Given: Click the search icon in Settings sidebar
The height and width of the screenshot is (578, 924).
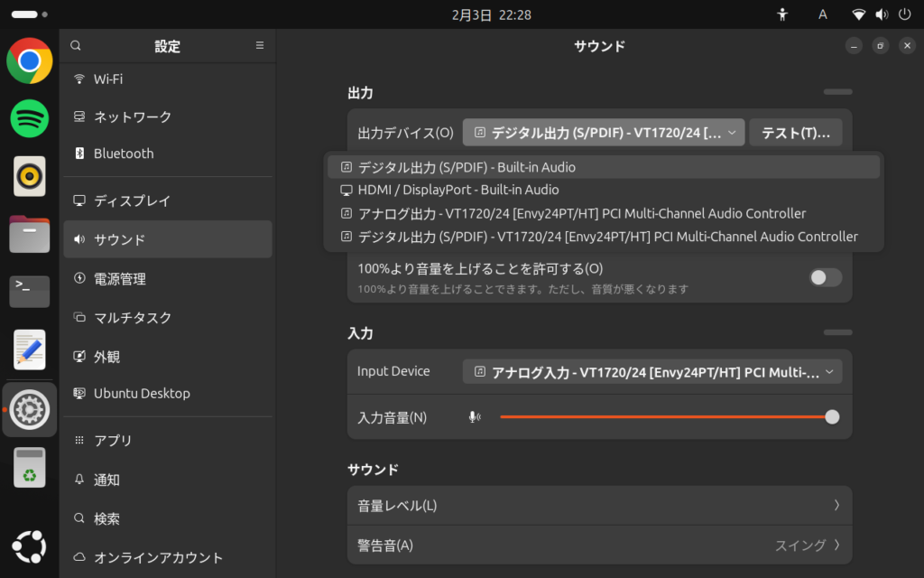Looking at the screenshot, I should coord(76,45).
